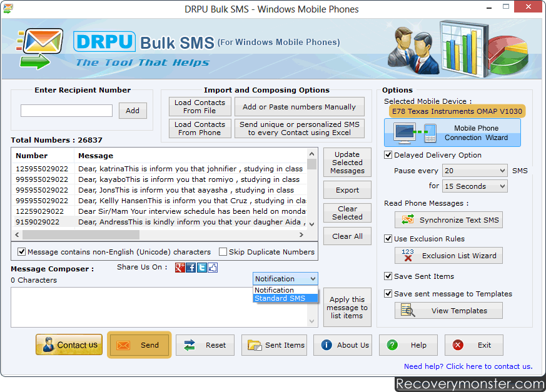546x392 pixels.
Task: Click the blue info icon on About Us
Action: point(326,345)
